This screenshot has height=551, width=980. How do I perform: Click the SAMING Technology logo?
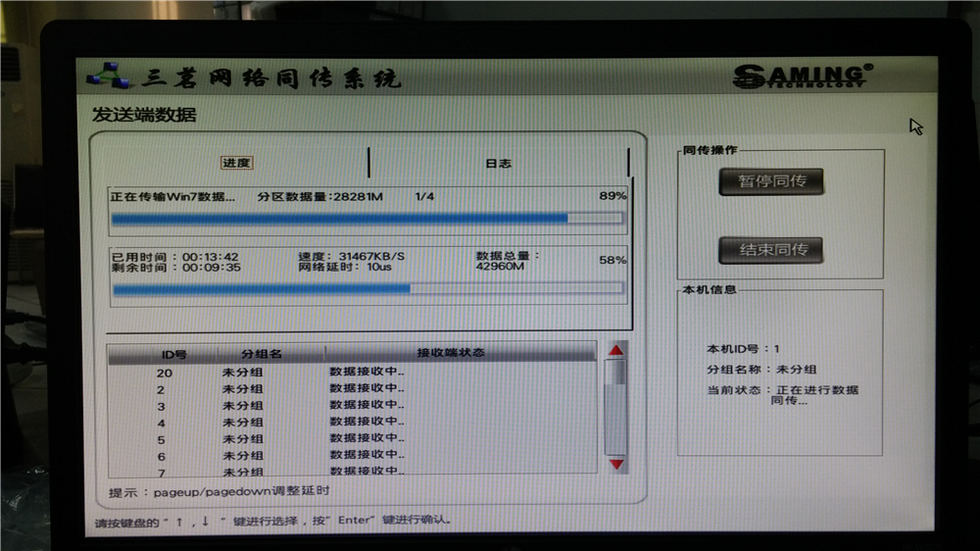pos(802,75)
